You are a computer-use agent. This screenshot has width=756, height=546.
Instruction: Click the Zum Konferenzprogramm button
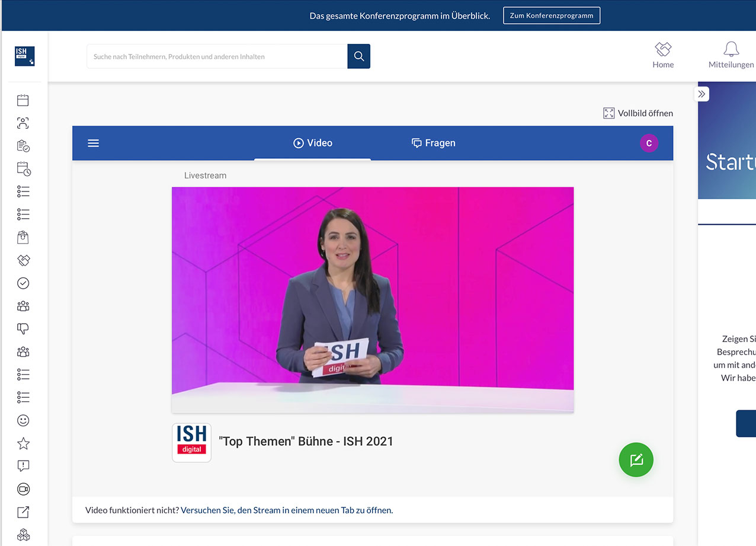point(551,15)
